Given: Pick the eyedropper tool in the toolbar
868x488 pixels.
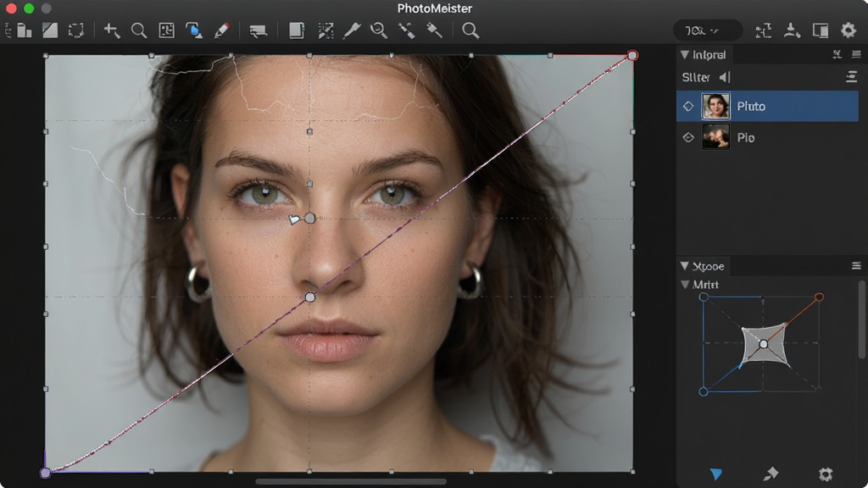Looking at the screenshot, I should tap(352, 30).
